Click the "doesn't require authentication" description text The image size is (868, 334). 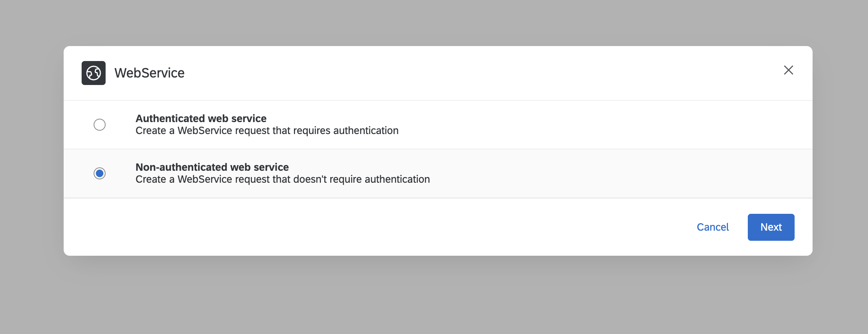tap(282, 179)
